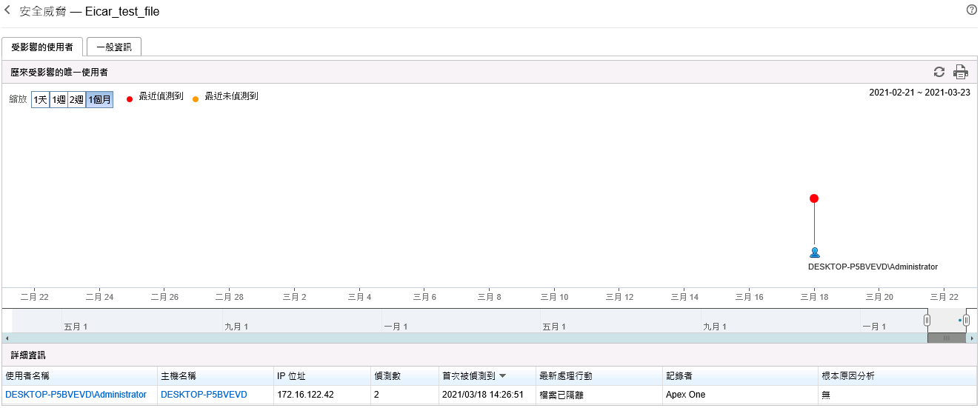Click the timeline scrollbar left arrow
Screen dimensions: 980x408
tap(7, 338)
